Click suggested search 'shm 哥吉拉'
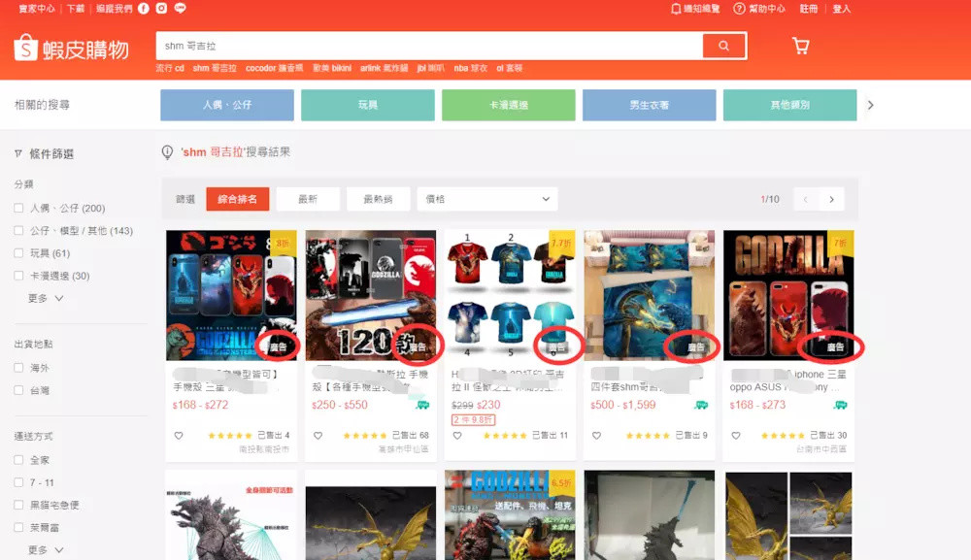Viewport: 971px width, 560px height. (x=215, y=68)
